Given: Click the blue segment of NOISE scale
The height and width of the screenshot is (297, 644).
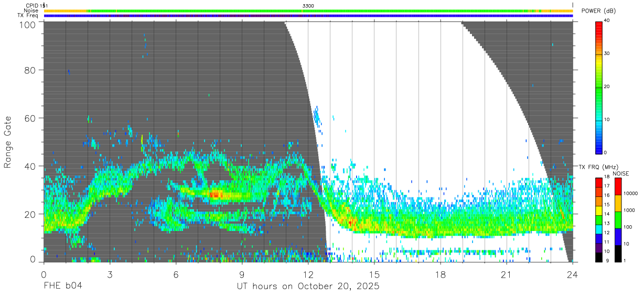Looking at the screenshot, I should pos(618,237).
